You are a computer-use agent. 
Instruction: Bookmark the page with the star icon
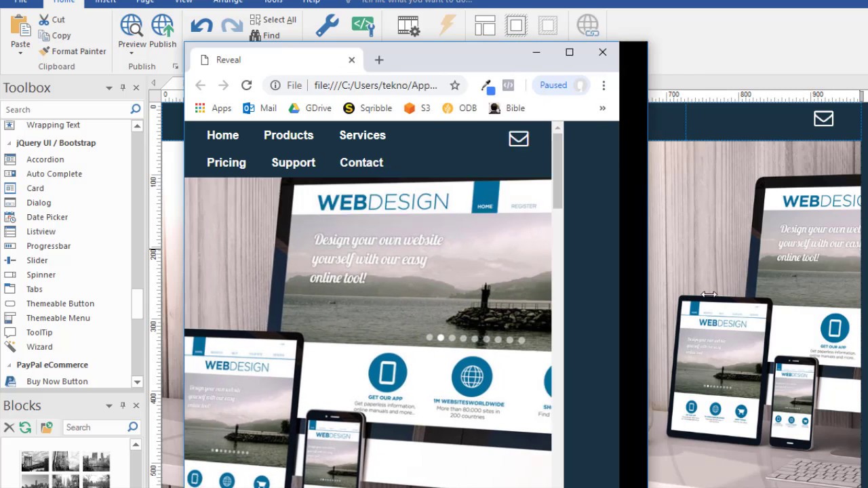click(x=454, y=85)
